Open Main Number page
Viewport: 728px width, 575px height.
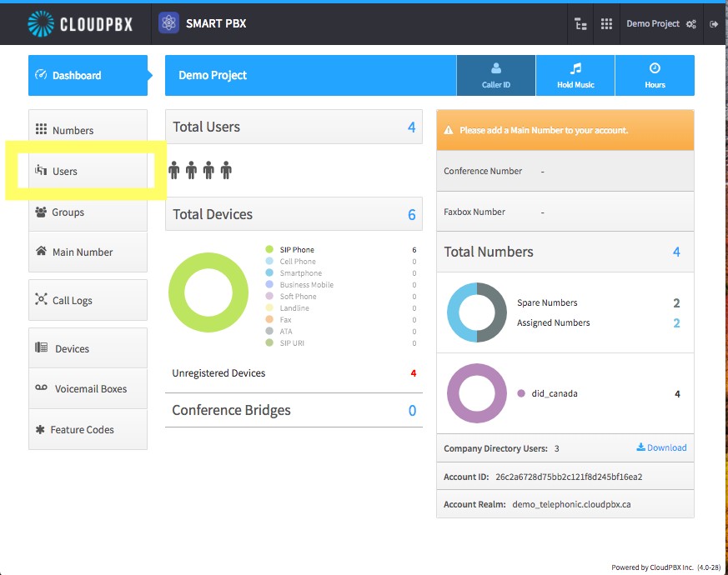coord(88,252)
